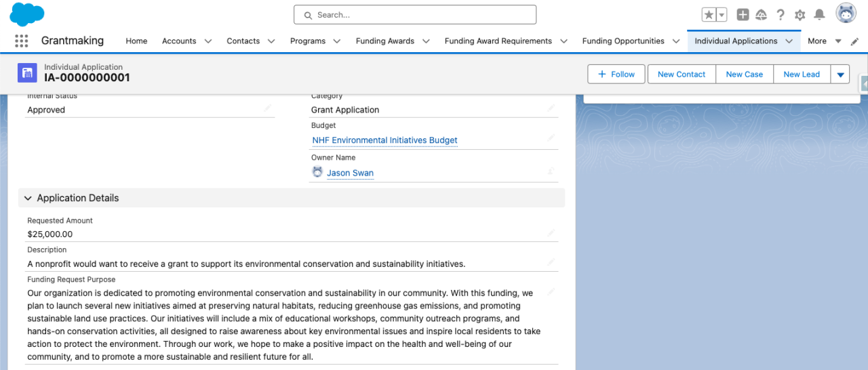This screenshot has width=868, height=370.
Task: Click the Description field text
Action: coord(246,264)
